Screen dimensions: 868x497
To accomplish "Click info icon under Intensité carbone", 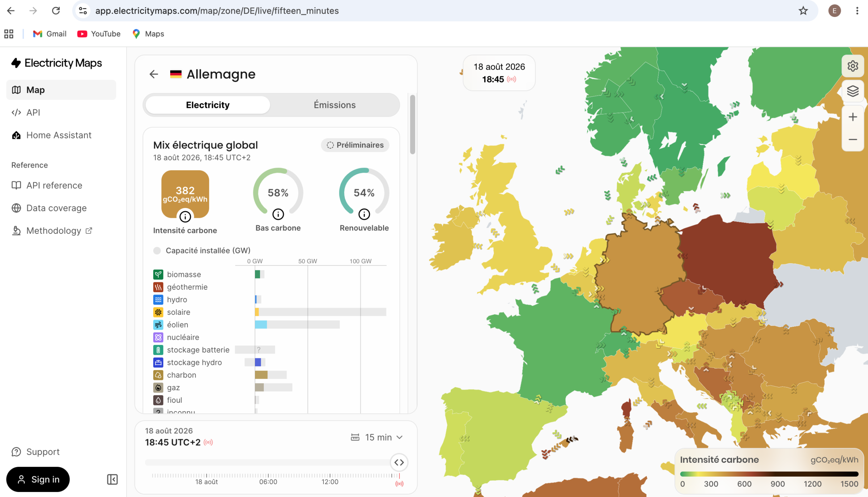I will 185,216.
